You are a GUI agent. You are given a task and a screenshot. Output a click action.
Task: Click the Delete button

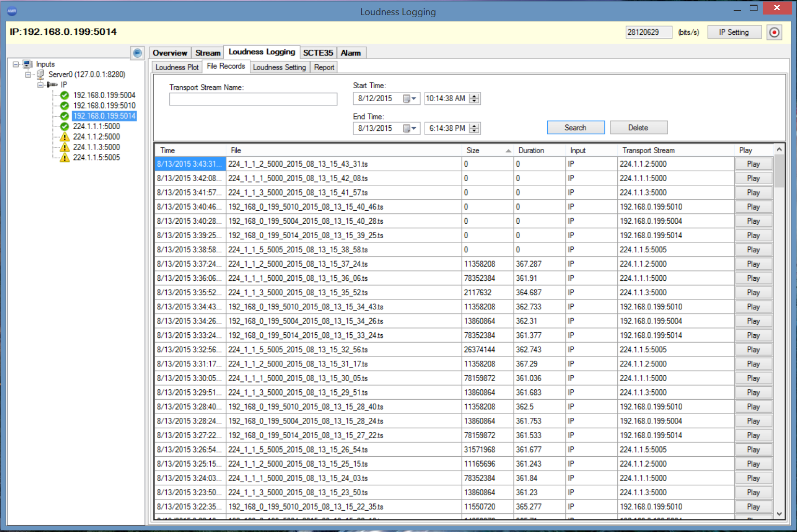point(638,128)
